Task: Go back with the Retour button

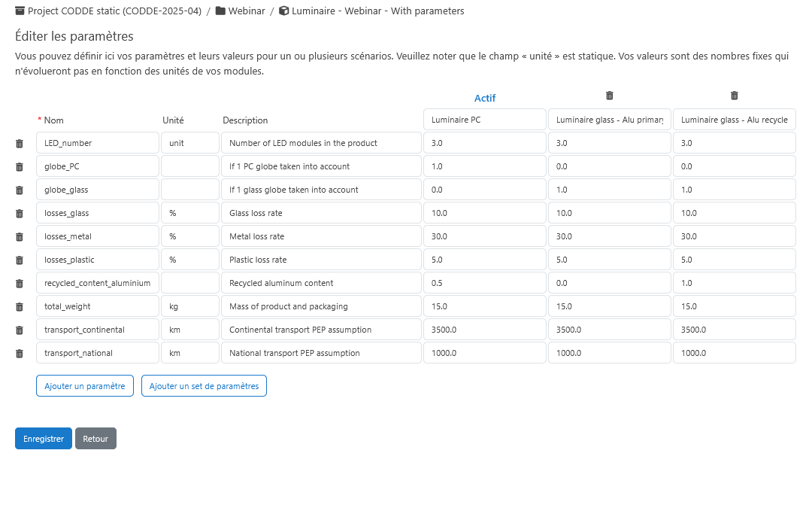Action: point(95,439)
